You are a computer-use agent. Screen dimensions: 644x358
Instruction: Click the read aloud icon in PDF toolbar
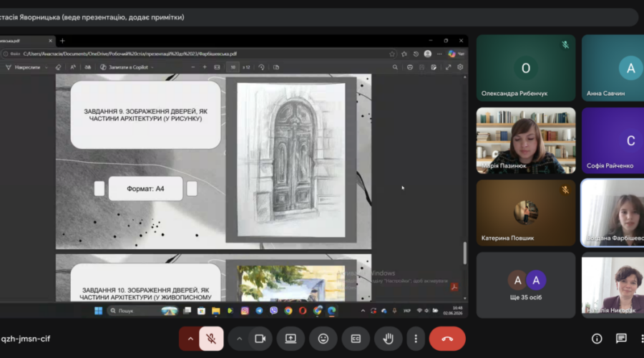pos(73,67)
